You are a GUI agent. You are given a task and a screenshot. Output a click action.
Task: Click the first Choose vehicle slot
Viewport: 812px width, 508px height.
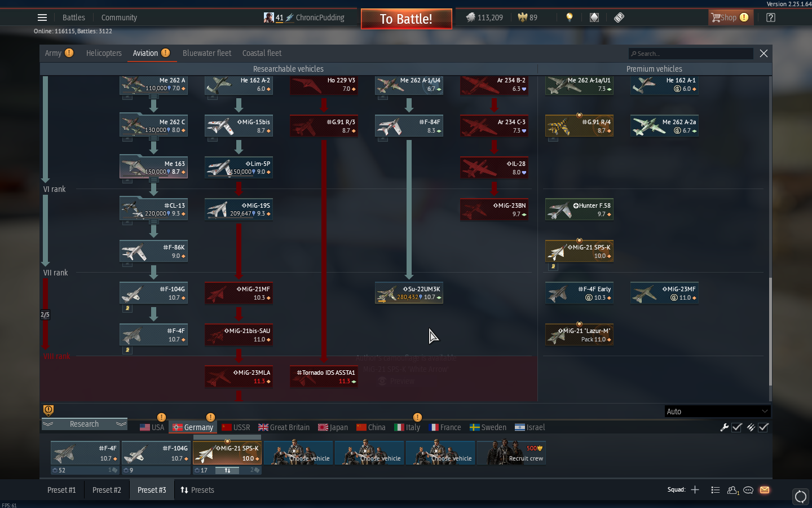(x=298, y=453)
